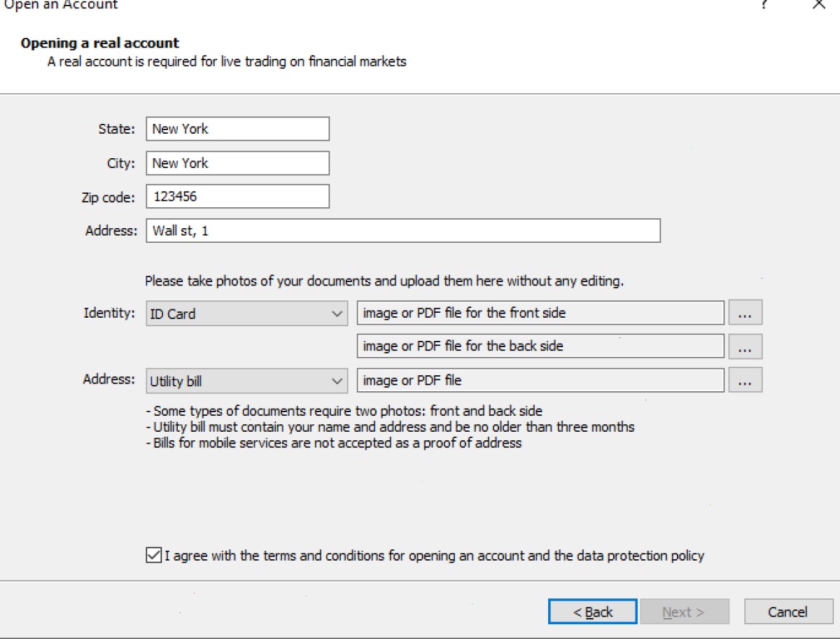Viewport: 840px width, 639px height.
Task: Click into the Zip code field
Action: point(237,197)
